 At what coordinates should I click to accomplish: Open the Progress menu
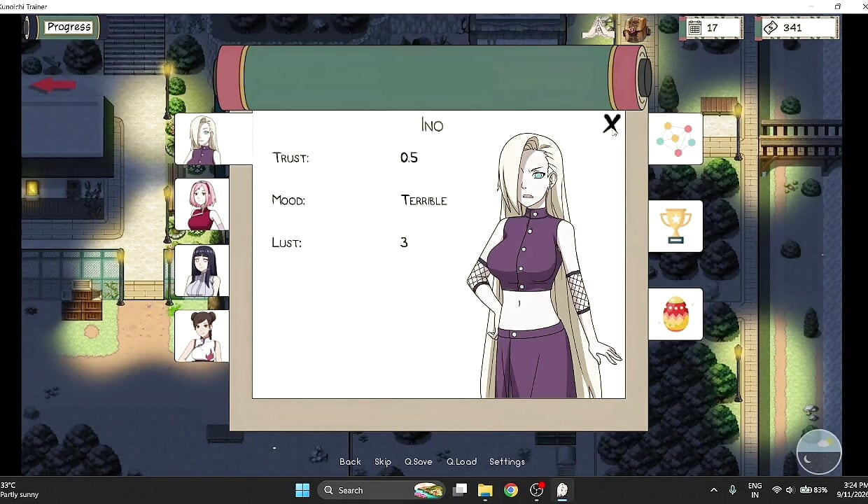69,27
